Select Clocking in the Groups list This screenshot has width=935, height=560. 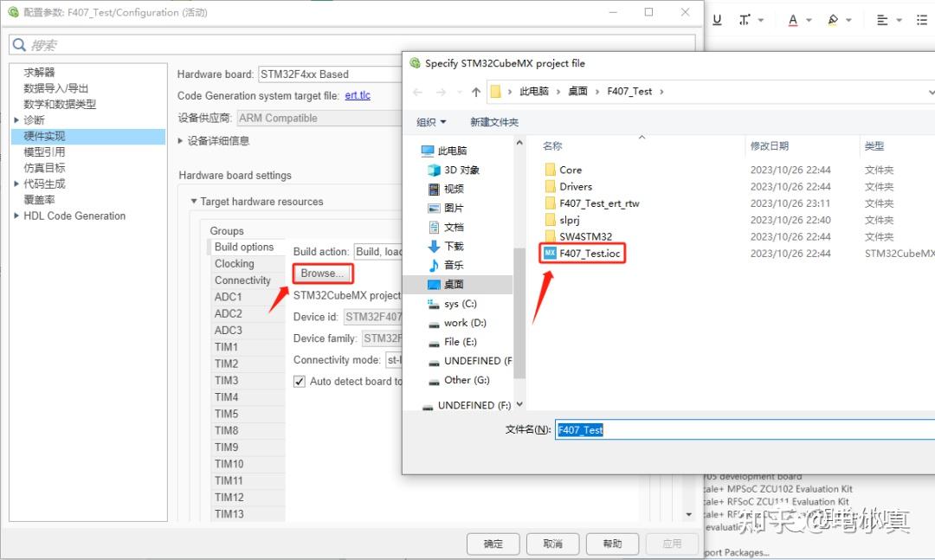[x=234, y=263]
